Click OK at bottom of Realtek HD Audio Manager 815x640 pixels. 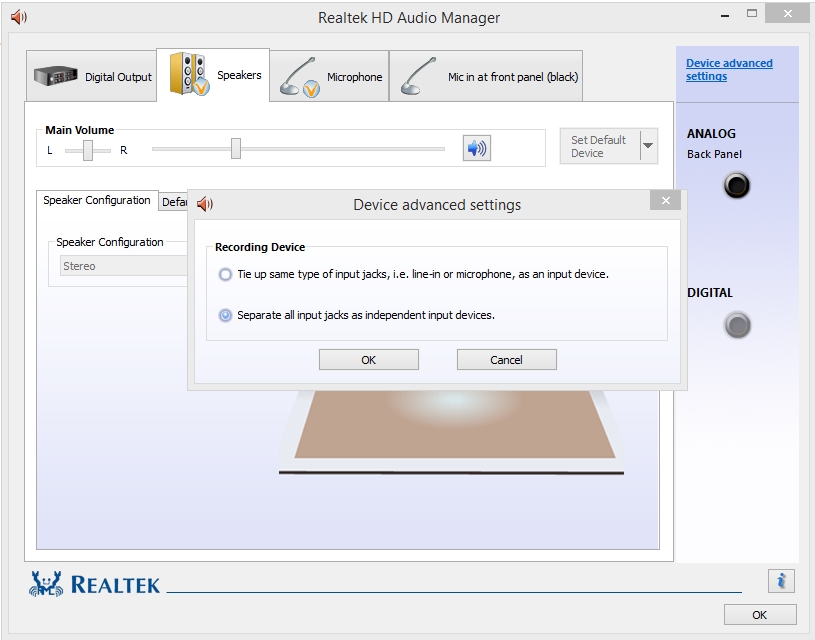click(x=760, y=615)
